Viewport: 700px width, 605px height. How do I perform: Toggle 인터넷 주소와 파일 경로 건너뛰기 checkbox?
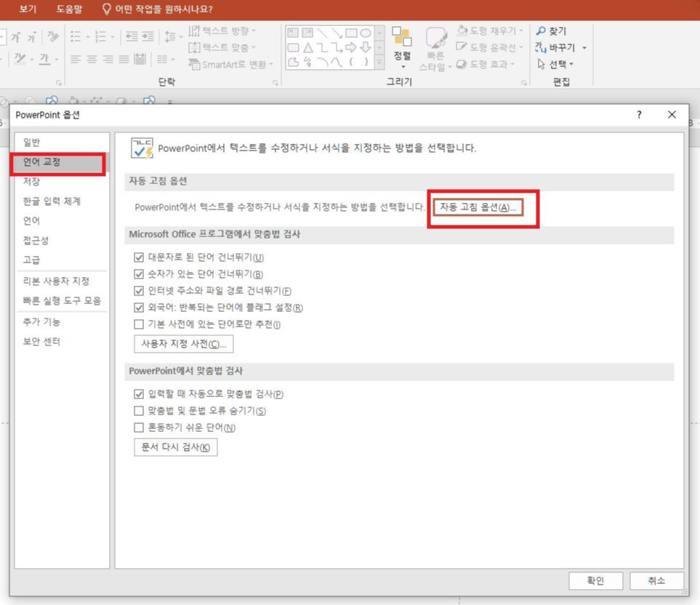pyautogui.click(x=139, y=291)
